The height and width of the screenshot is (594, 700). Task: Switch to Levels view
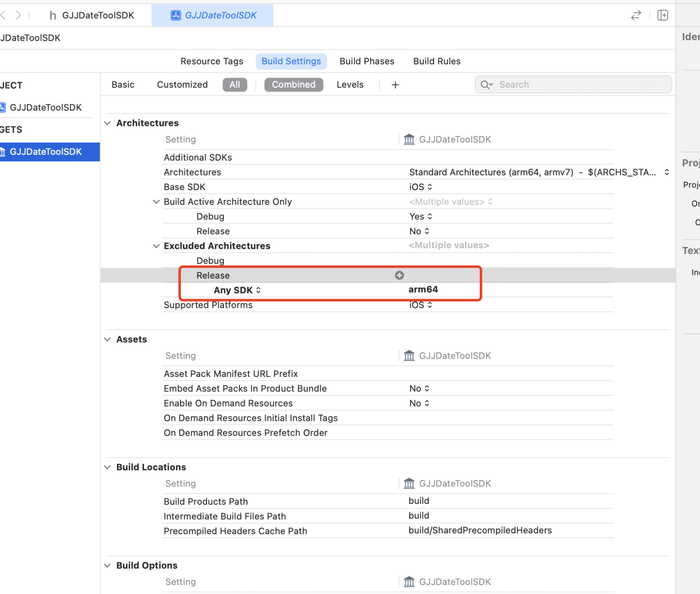tap(350, 85)
